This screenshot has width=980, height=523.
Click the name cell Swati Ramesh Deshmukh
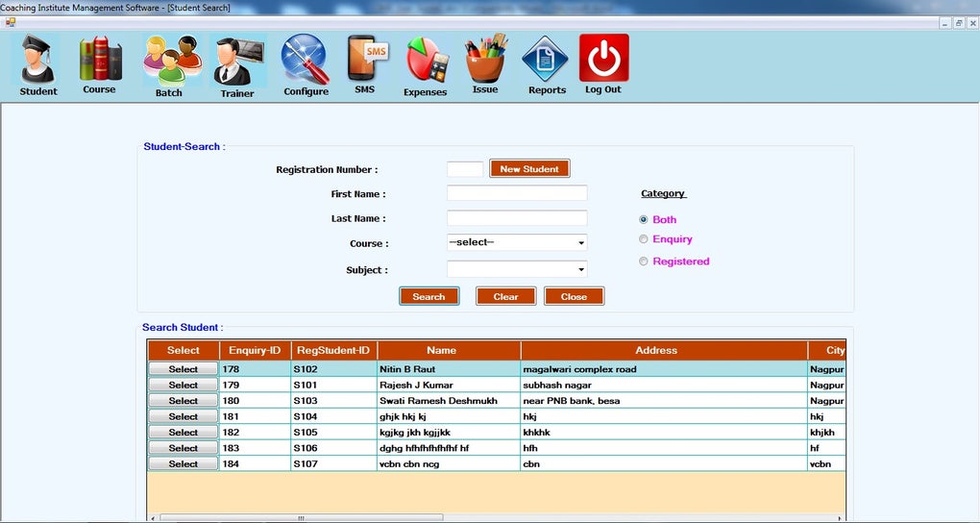coord(449,400)
